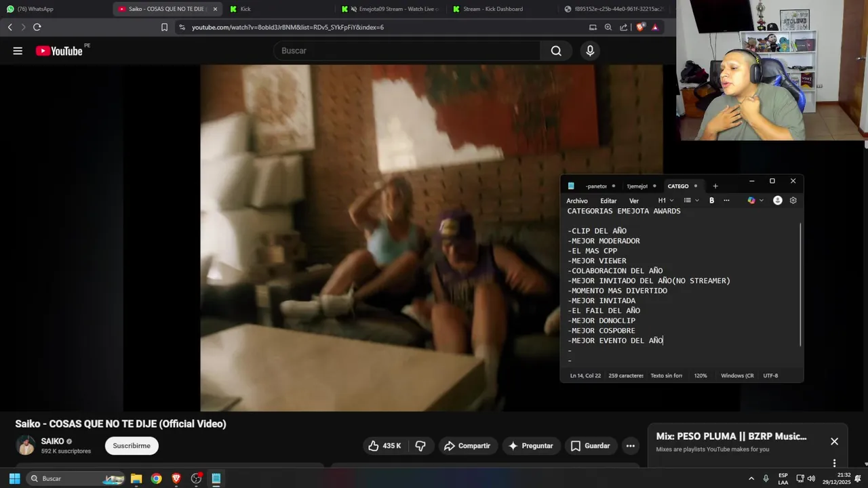Screen dimensions: 868x488
Task: Go back with browser back arrow
Action: point(10,27)
